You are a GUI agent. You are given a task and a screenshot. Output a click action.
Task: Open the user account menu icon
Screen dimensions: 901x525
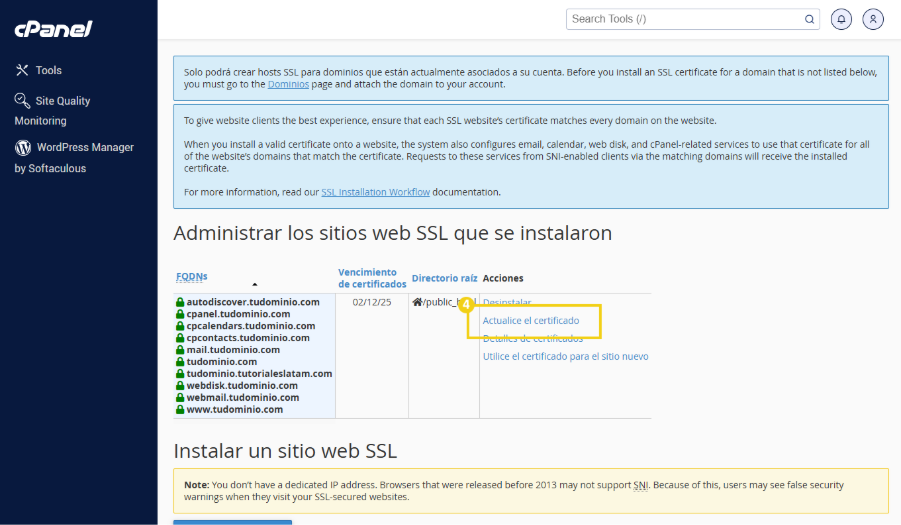pyautogui.click(x=873, y=19)
